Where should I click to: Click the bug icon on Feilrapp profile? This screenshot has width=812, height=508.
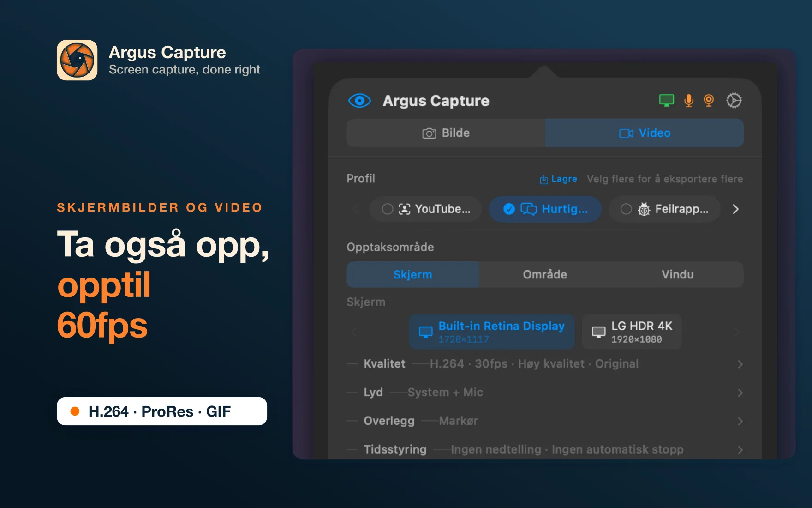(x=644, y=209)
